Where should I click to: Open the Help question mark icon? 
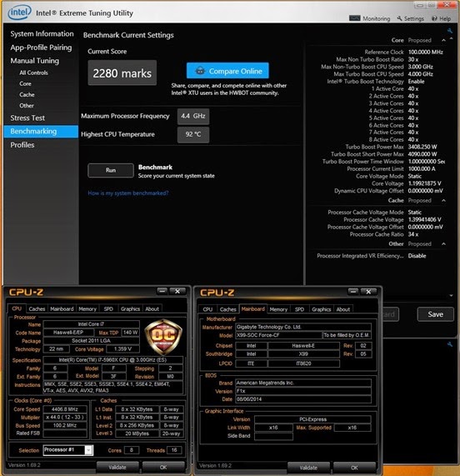point(434,18)
